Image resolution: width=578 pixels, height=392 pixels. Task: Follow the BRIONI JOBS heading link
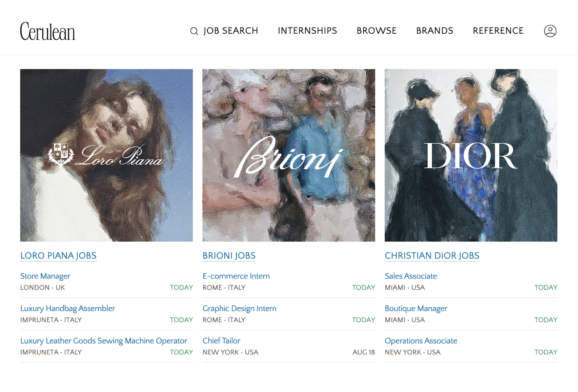tap(229, 256)
